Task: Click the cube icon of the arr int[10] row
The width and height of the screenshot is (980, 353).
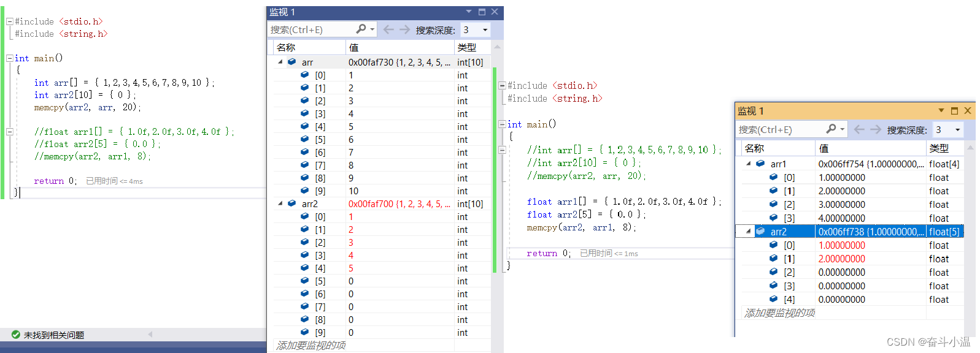Action: (292, 62)
